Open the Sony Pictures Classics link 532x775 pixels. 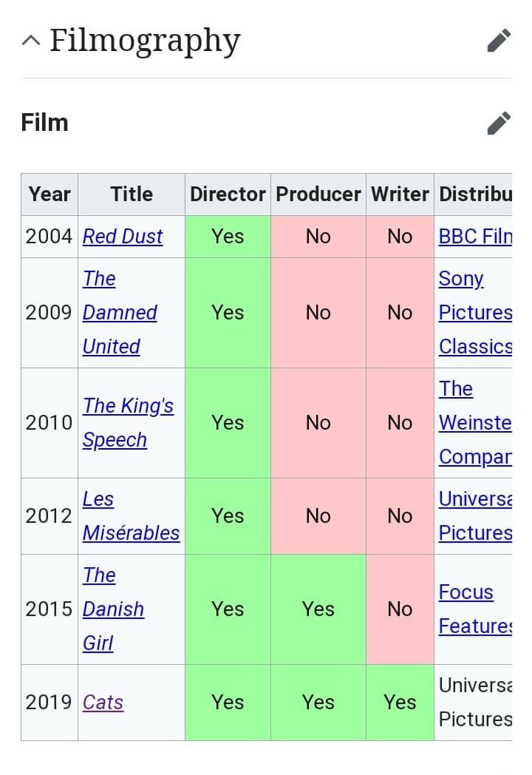point(475,312)
